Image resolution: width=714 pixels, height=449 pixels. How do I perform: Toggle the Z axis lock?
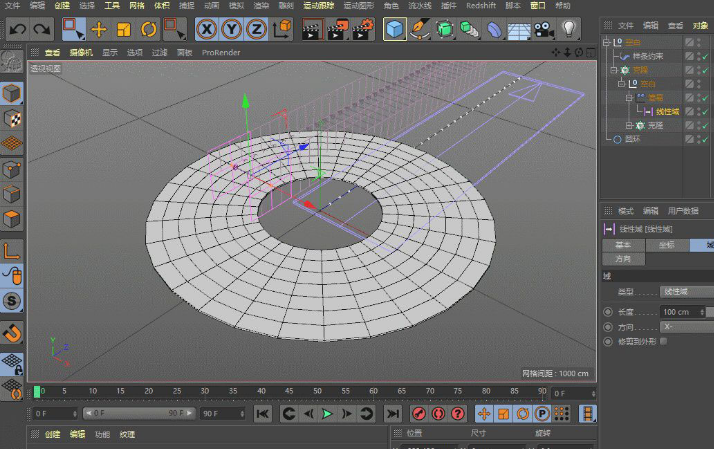click(256, 29)
